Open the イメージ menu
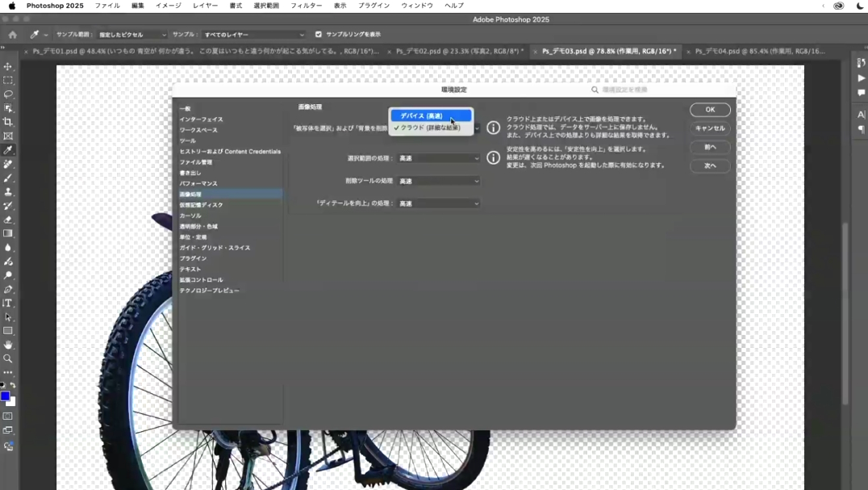868x490 pixels. coord(169,6)
